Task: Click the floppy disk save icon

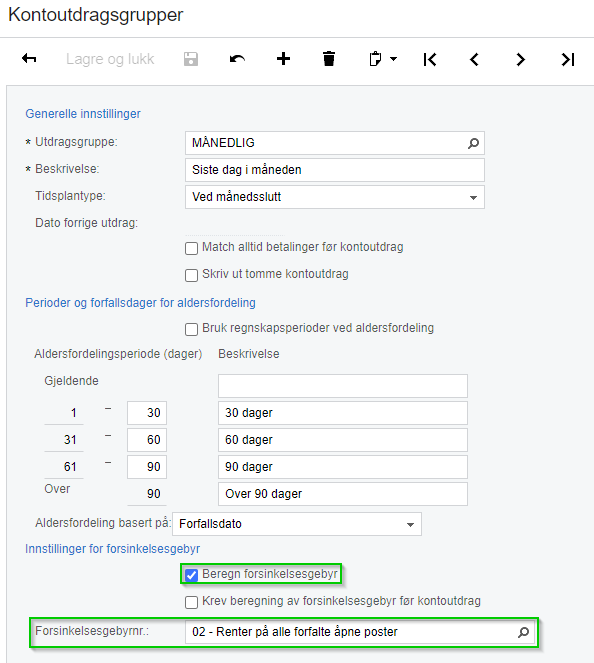Action: pos(191,59)
